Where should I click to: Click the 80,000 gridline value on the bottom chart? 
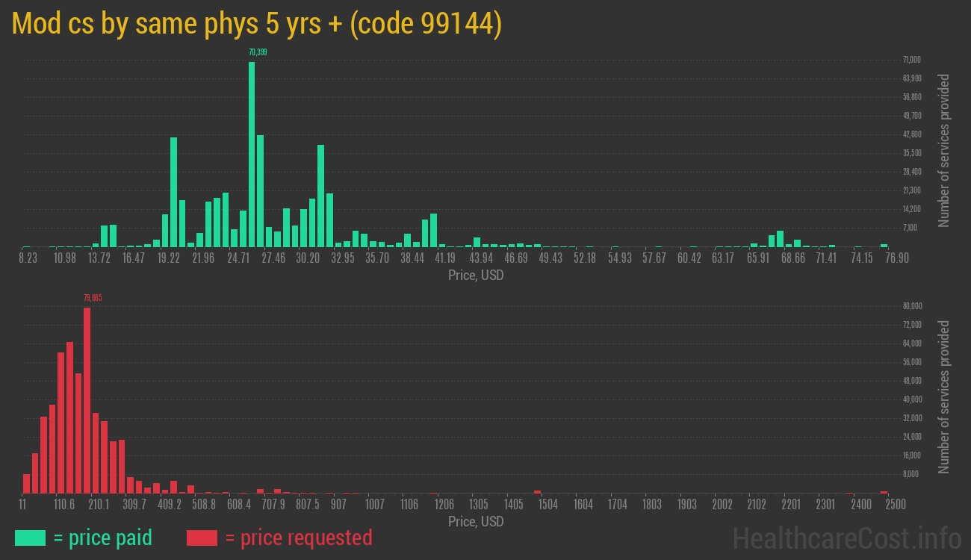tap(912, 305)
